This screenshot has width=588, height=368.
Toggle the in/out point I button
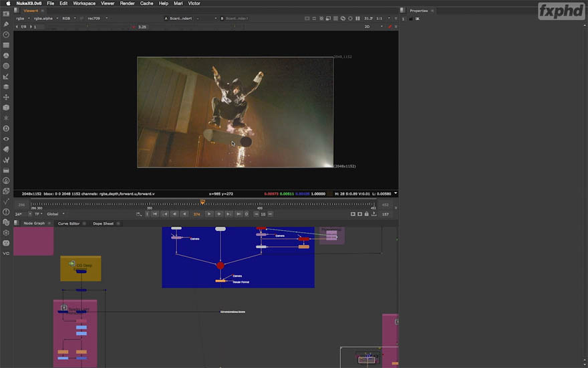click(147, 214)
